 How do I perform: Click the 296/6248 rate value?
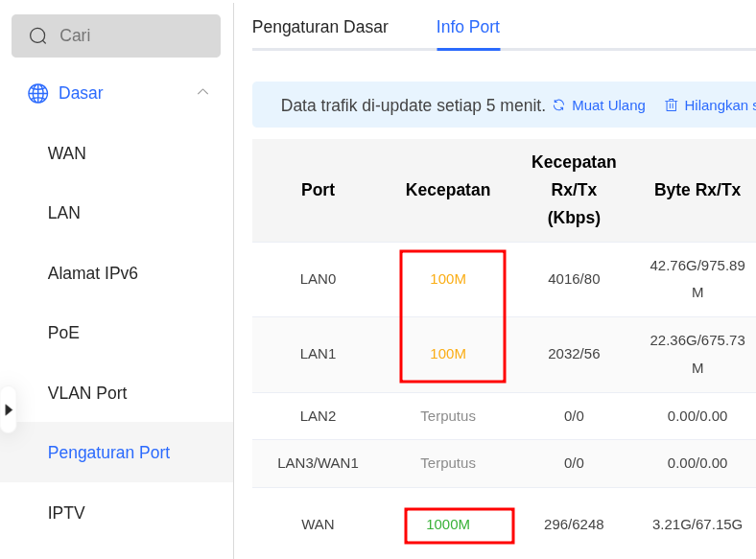click(574, 524)
